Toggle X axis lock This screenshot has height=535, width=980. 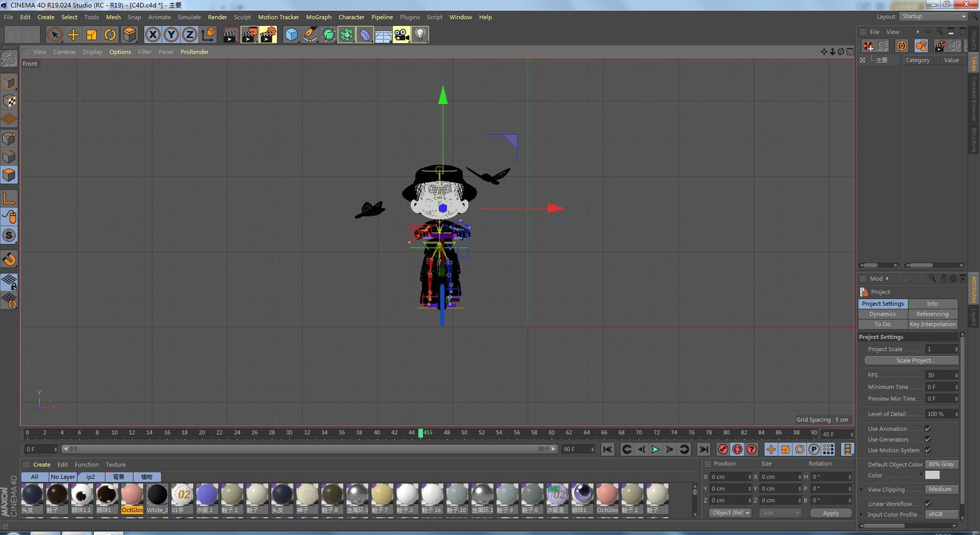point(153,35)
